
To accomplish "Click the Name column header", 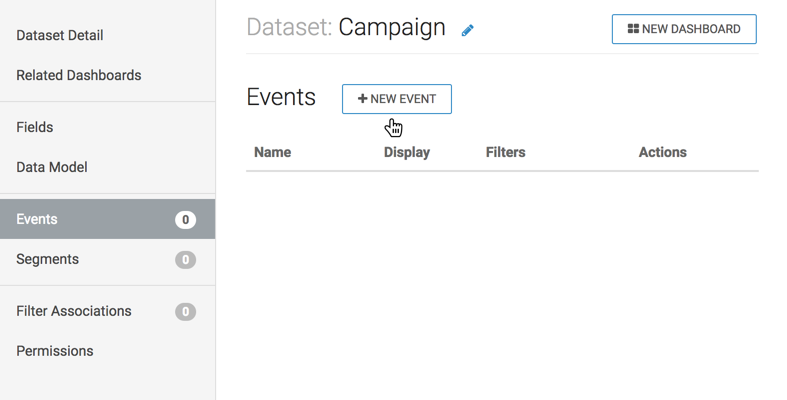I will click(272, 153).
